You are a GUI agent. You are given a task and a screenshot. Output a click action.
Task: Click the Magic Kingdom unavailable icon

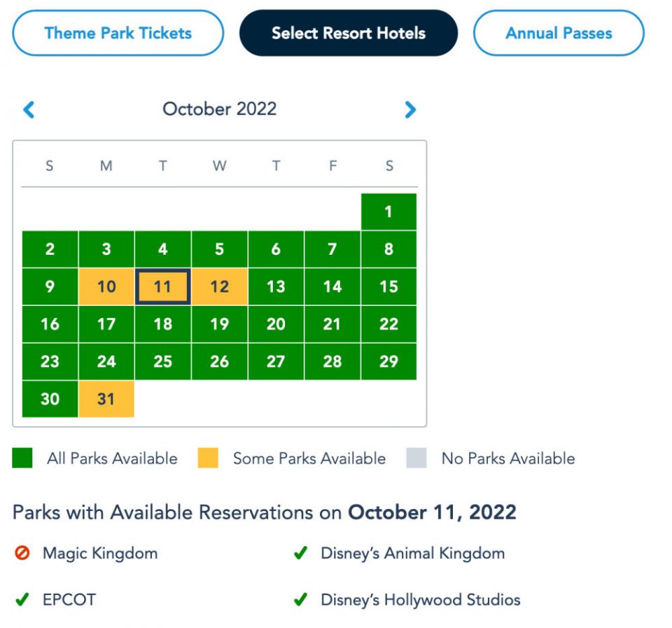22,552
